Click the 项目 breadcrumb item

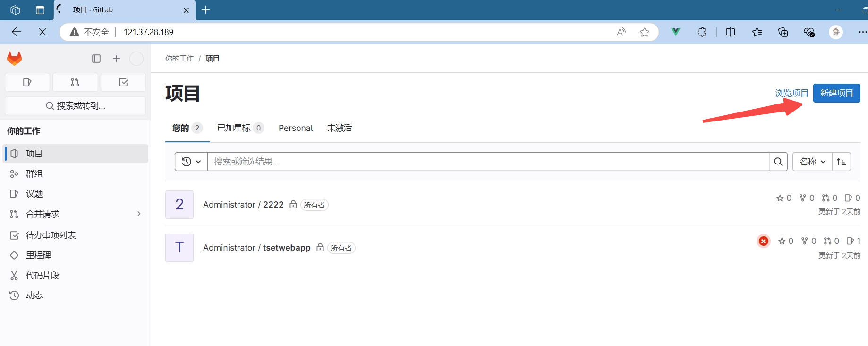click(213, 59)
